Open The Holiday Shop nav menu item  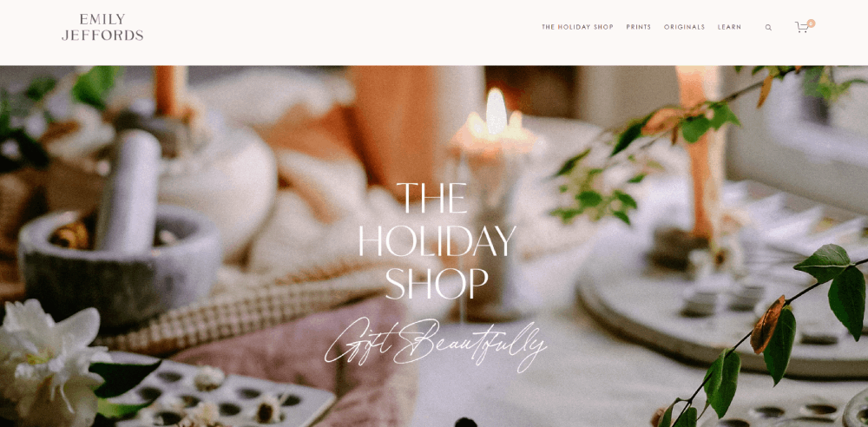pos(577,27)
